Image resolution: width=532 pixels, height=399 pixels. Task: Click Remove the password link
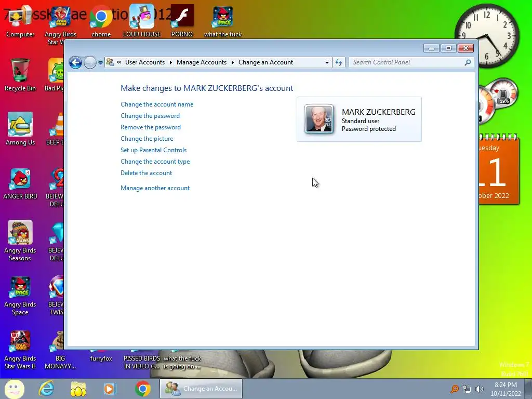(151, 127)
